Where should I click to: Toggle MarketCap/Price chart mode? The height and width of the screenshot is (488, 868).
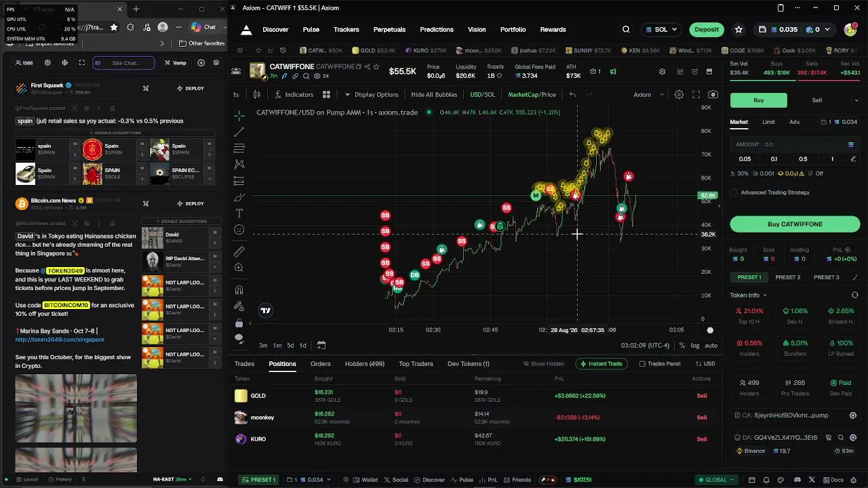532,95
